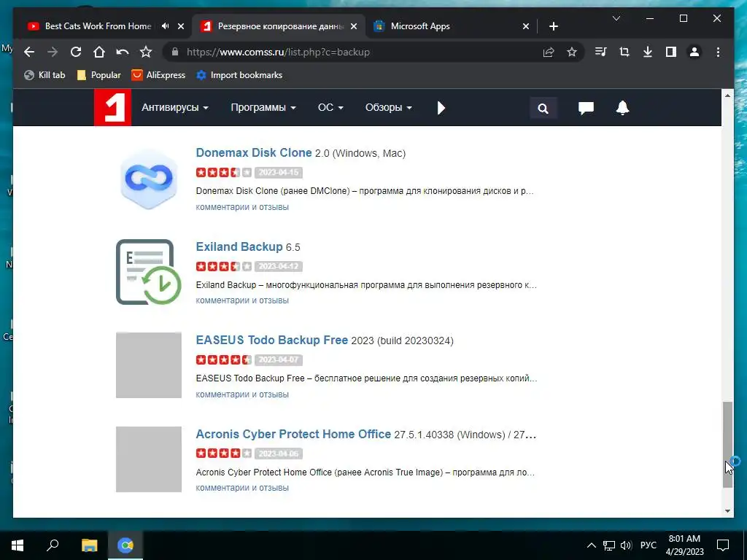Image resolution: width=747 pixels, height=560 pixels.
Task: Toggle the side panel icon
Action: (x=671, y=52)
